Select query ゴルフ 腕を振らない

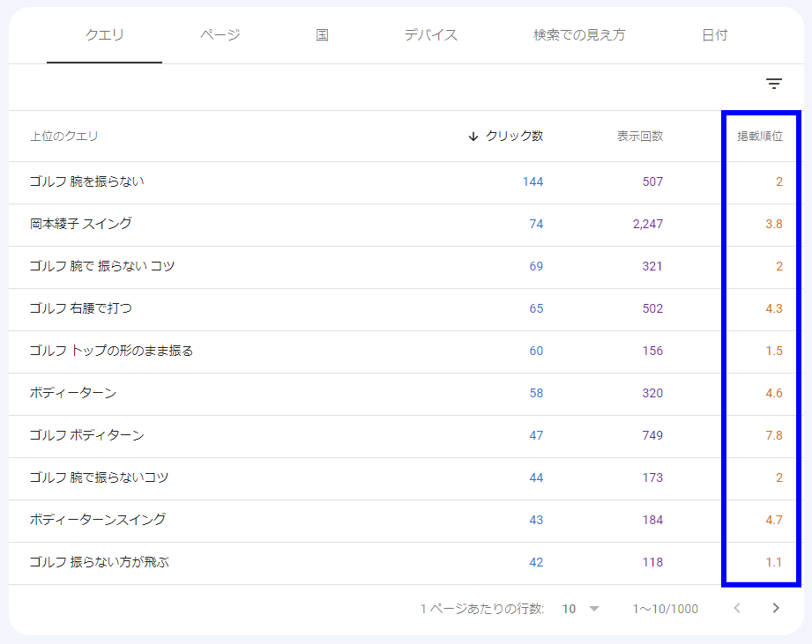87,181
